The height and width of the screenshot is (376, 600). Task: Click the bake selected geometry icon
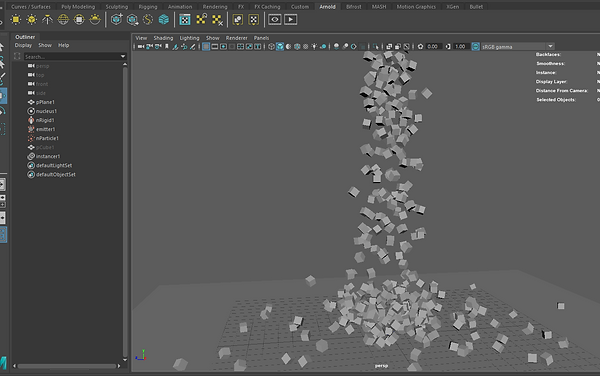pos(238,20)
